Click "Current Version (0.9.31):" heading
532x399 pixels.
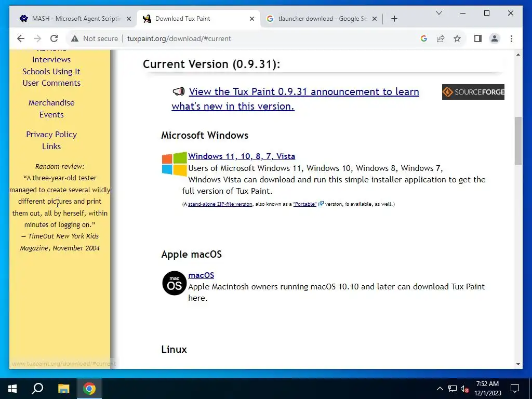click(211, 64)
